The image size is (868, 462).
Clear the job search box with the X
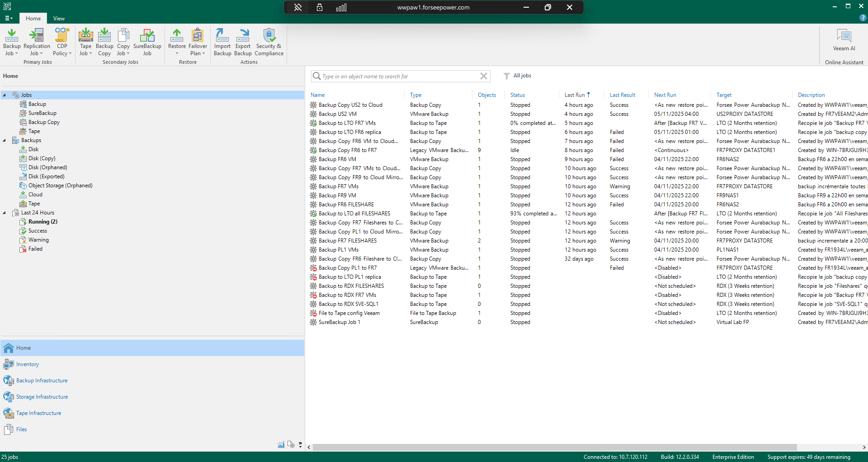tap(484, 76)
